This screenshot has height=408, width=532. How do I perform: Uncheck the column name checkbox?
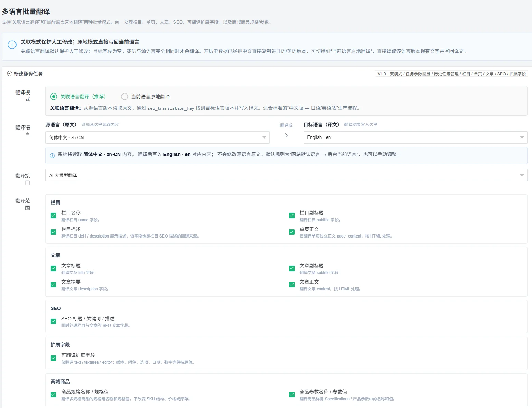[x=53, y=216]
